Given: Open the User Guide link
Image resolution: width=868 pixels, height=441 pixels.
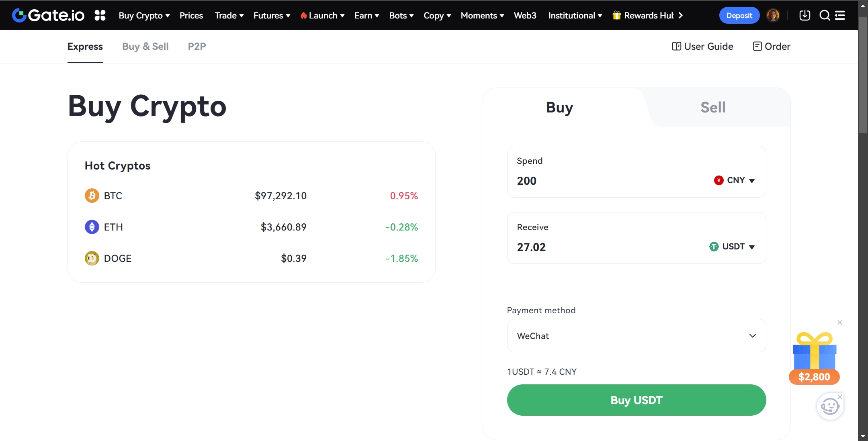Looking at the screenshot, I should pyautogui.click(x=703, y=47).
